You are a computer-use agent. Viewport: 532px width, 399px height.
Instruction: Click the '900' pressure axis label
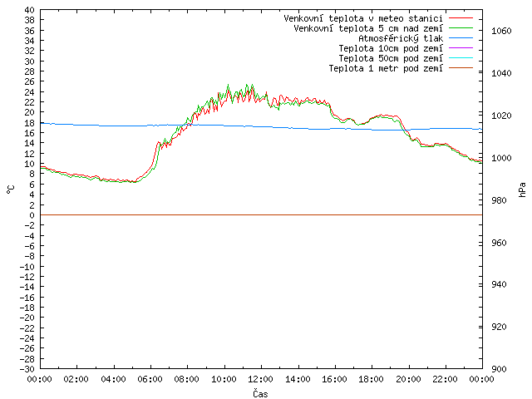tap(499, 369)
